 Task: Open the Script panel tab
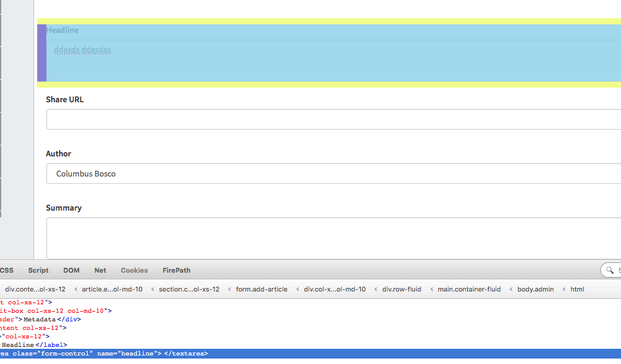point(38,270)
